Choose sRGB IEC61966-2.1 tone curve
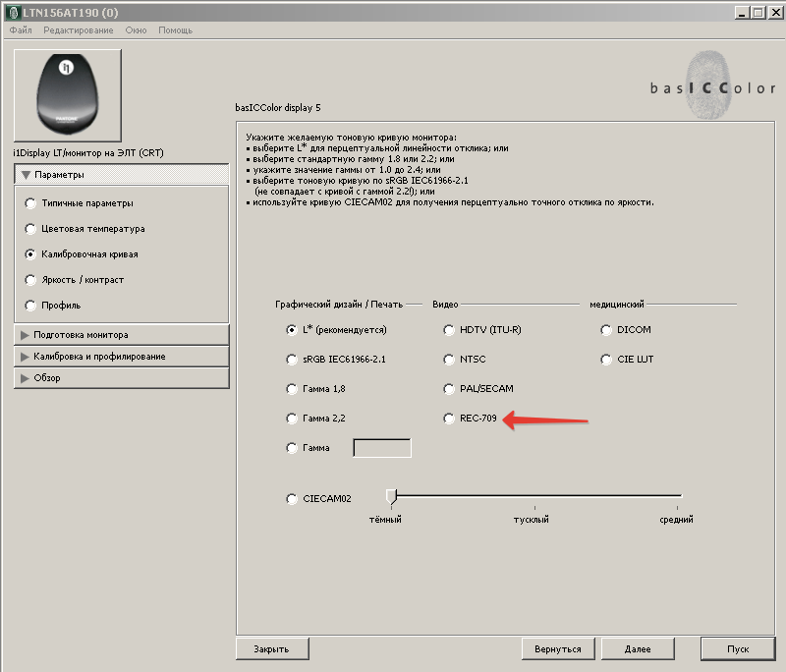786x672 pixels. click(291, 360)
